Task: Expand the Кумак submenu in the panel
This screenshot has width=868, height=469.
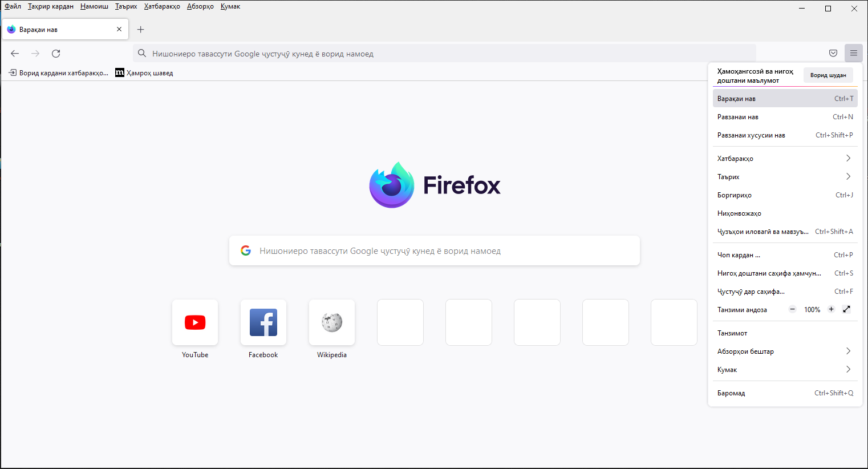Action: pos(785,370)
